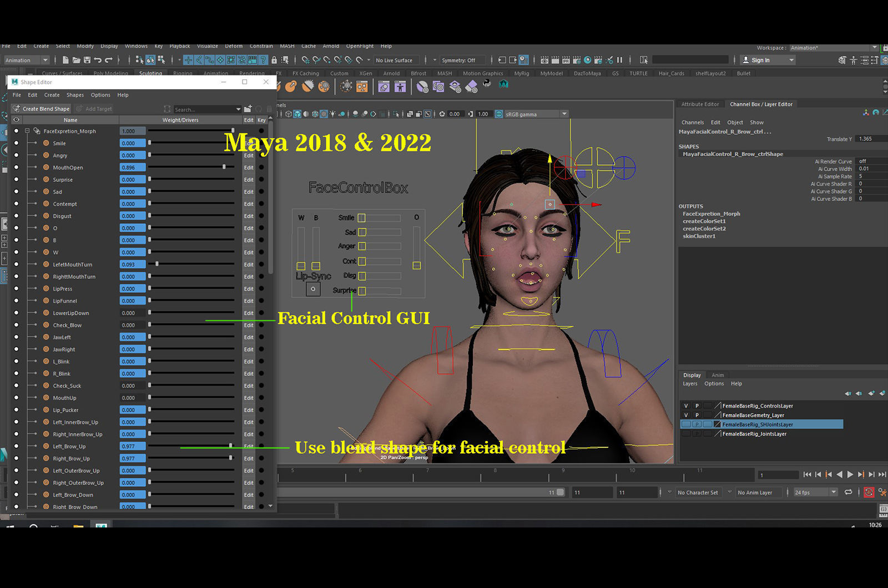Image resolution: width=888 pixels, height=588 pixels.
Task: Click the Python script shelf icon
Action: tap(487, 84)
